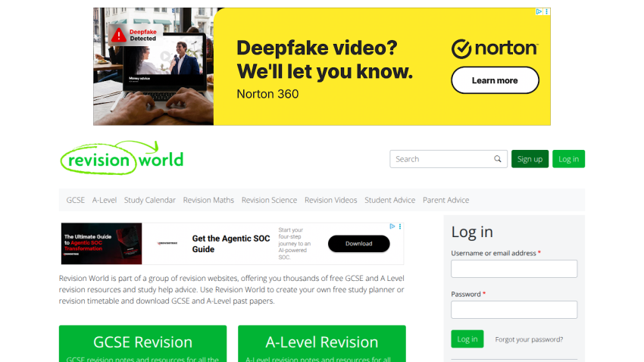This screenshot has width=644, height=362.
Task: Submit the sidebar Log in button
Action: click(467, 339)
